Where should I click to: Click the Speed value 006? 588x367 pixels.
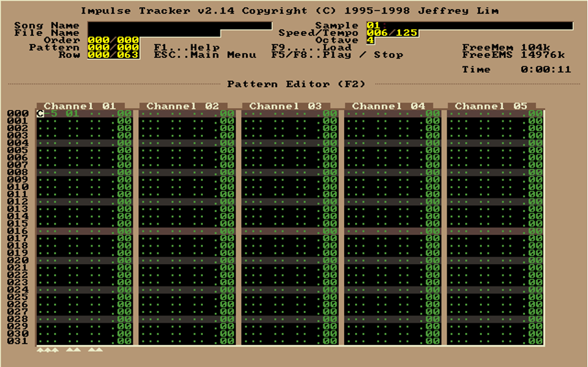click(x=377, y=33)
